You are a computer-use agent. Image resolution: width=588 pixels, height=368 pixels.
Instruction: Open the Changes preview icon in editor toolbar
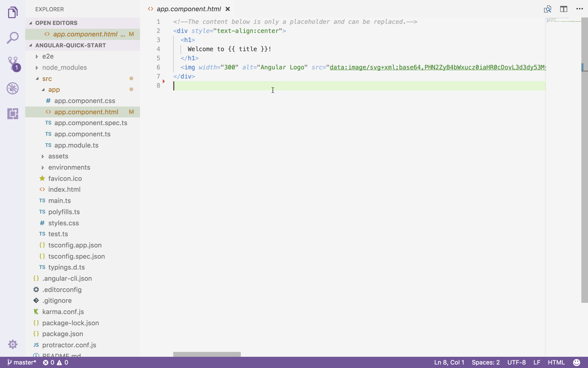pos(547,9)
